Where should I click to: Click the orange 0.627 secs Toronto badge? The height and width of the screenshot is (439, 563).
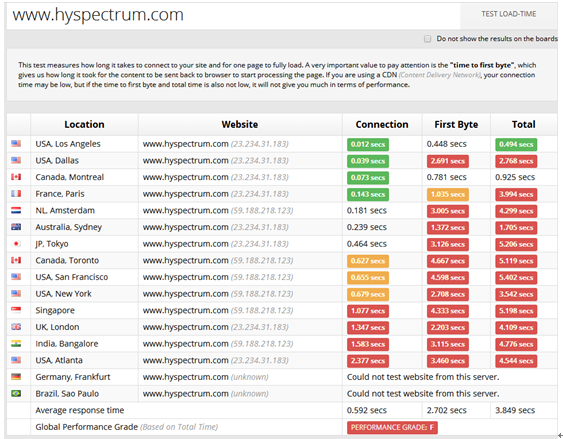368,261
